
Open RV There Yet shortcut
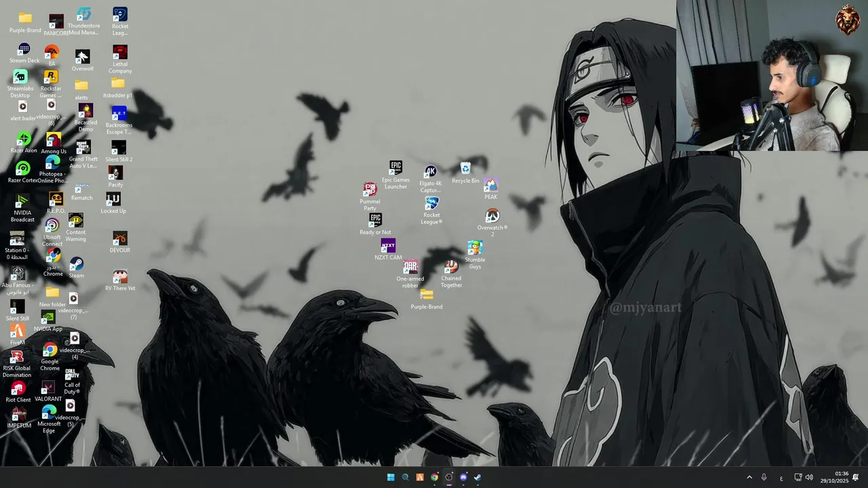tap(120, 281)
